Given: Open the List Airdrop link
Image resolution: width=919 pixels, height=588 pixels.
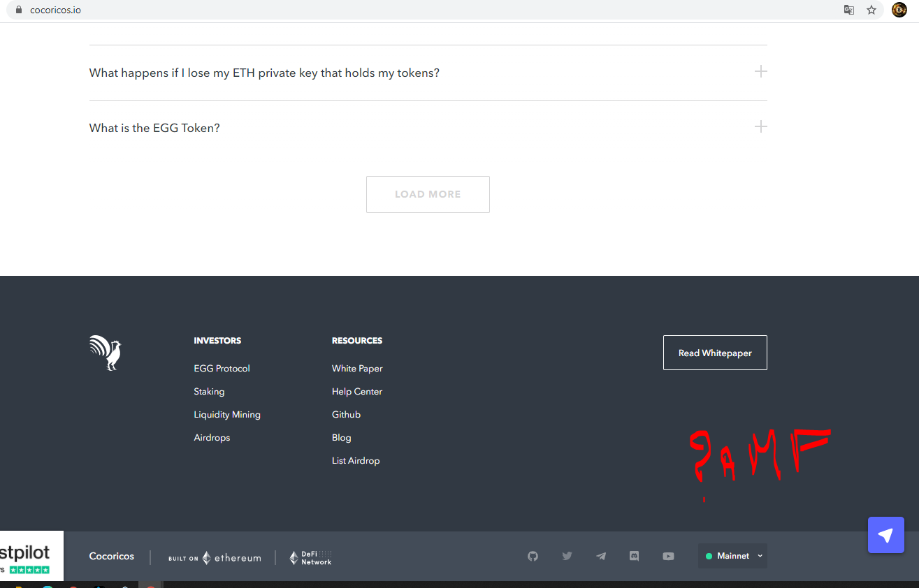Looking at the screenshot, I should click(x=356, y=461).
